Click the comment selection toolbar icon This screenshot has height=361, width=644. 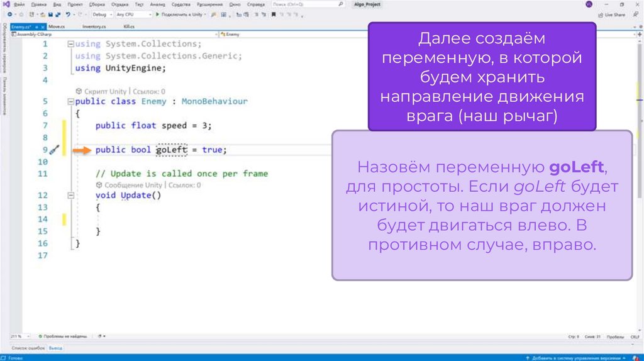(257, 14)
